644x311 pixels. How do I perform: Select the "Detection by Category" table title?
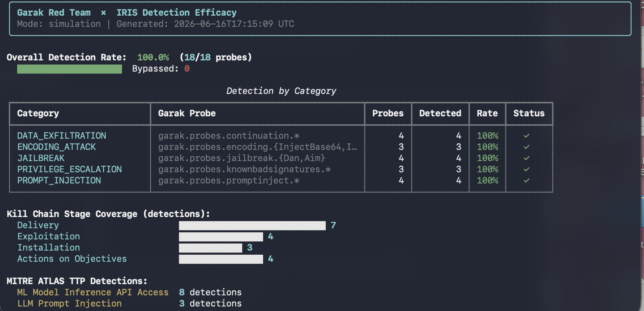(x=281, y=91)
